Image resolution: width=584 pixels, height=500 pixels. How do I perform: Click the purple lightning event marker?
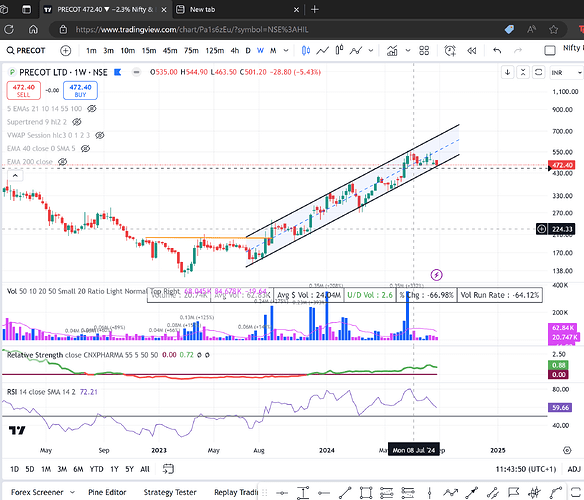pos(437,275)
